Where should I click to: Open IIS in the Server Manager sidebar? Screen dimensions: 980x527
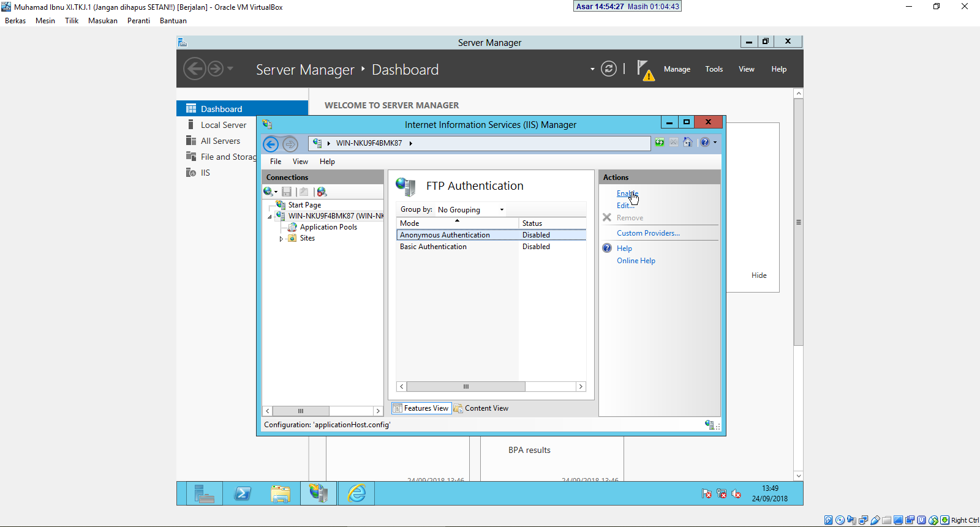pyautogui.click(x=205, y=173)
